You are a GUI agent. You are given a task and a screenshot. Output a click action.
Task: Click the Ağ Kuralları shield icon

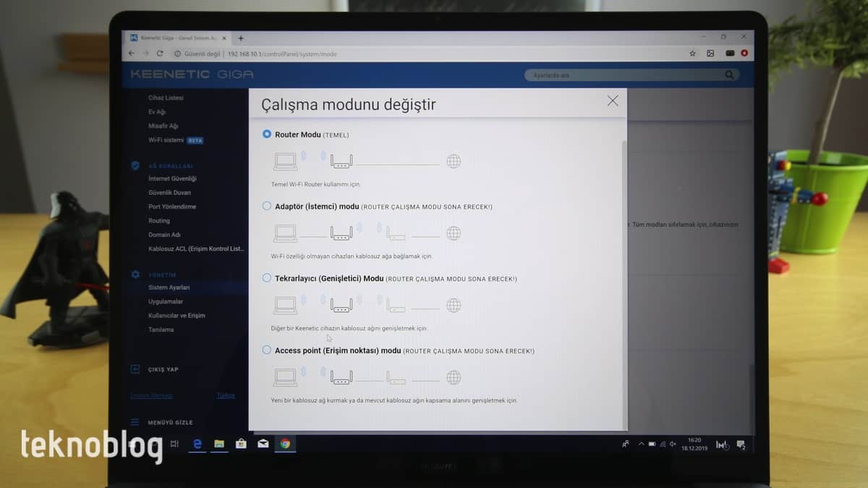point(135,165)
